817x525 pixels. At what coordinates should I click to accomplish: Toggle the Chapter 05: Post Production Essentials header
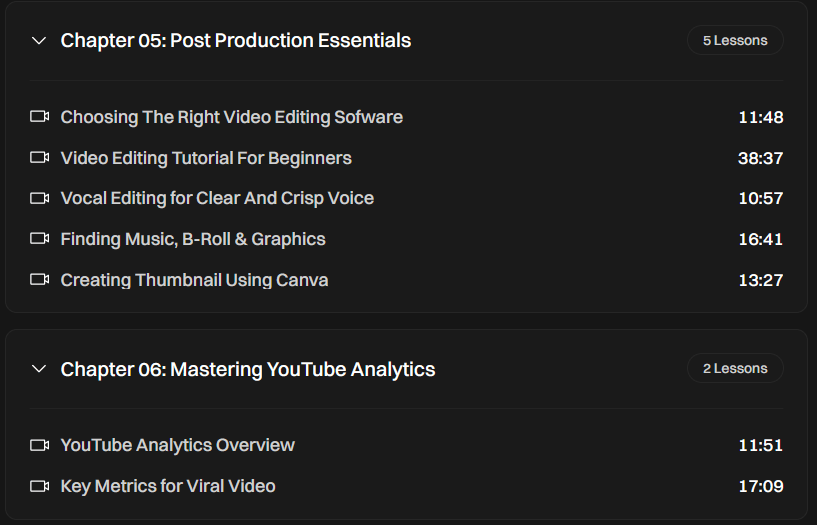236,41
